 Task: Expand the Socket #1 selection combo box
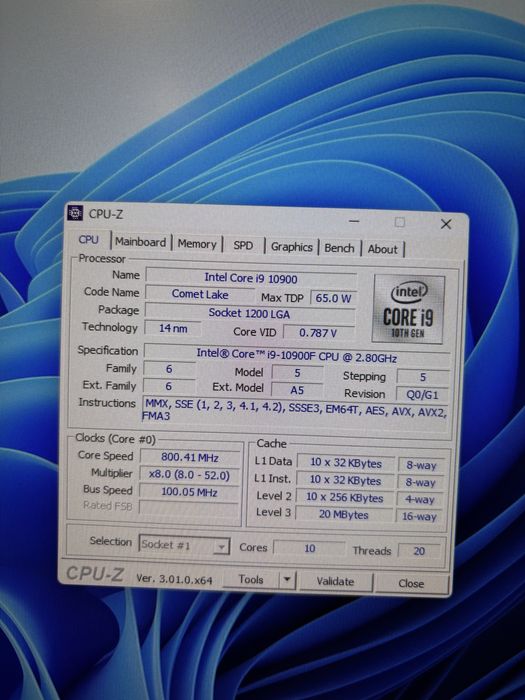coord(184,545)
